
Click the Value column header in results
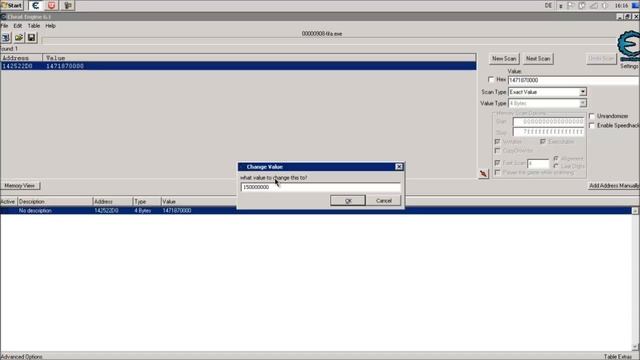click(x=259, y=58)
